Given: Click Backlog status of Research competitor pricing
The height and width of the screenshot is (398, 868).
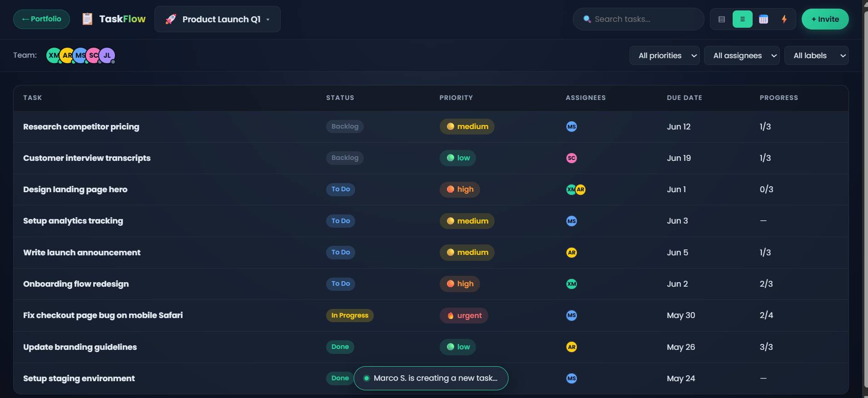Looking at the screenshot, I should [345, 126].
